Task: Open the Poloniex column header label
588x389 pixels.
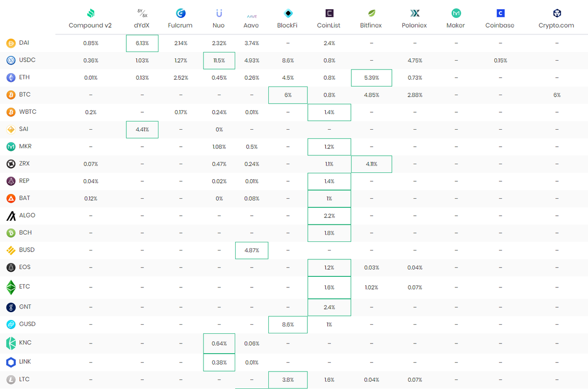Action: (414, 26)
